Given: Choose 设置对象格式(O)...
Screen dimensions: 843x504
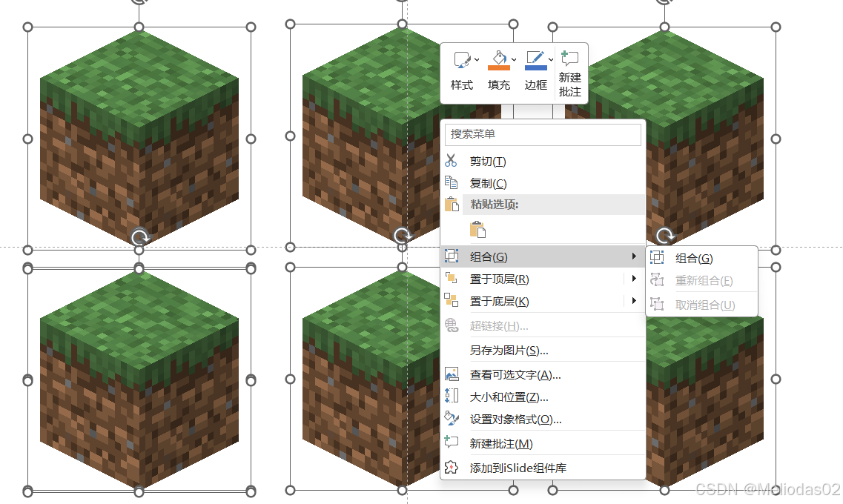Looking at the screenshot, I should (543, 420).
